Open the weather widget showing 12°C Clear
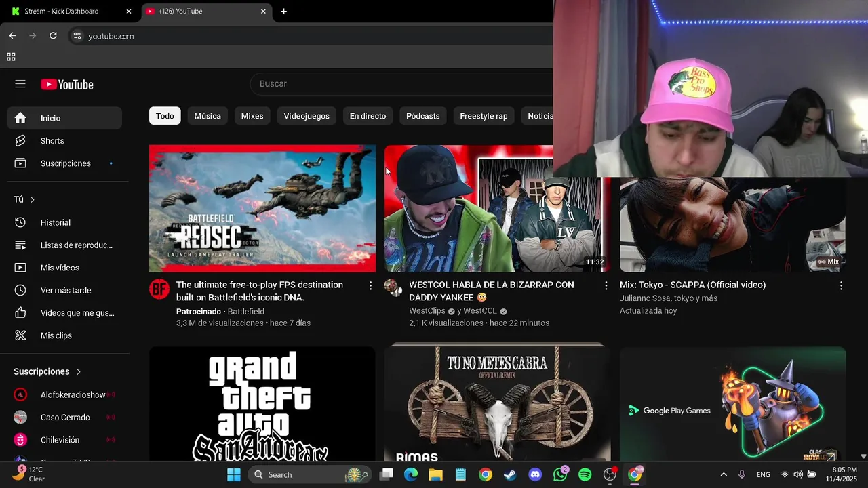Screen dimensions: 868x488 29,474
